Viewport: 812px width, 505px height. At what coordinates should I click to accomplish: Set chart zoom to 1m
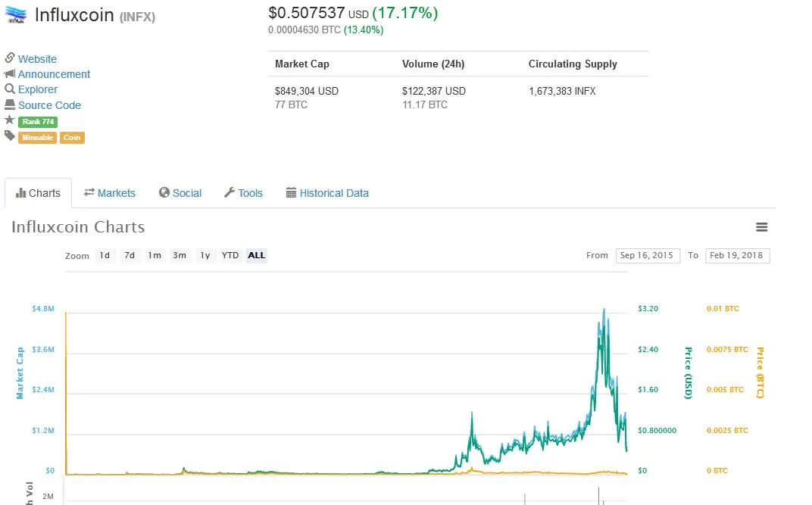pyautogui.click(x=155, y=256)
